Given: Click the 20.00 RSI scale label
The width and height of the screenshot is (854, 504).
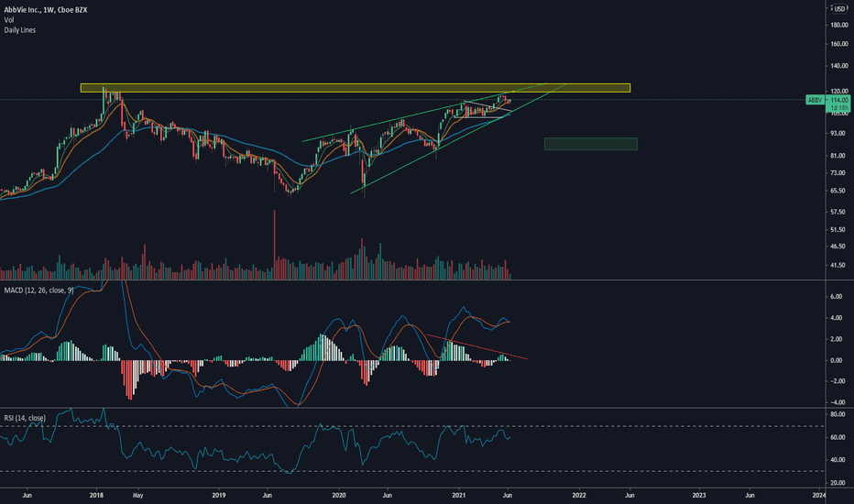Looking at the screenshot, I should tap(838, 483).
